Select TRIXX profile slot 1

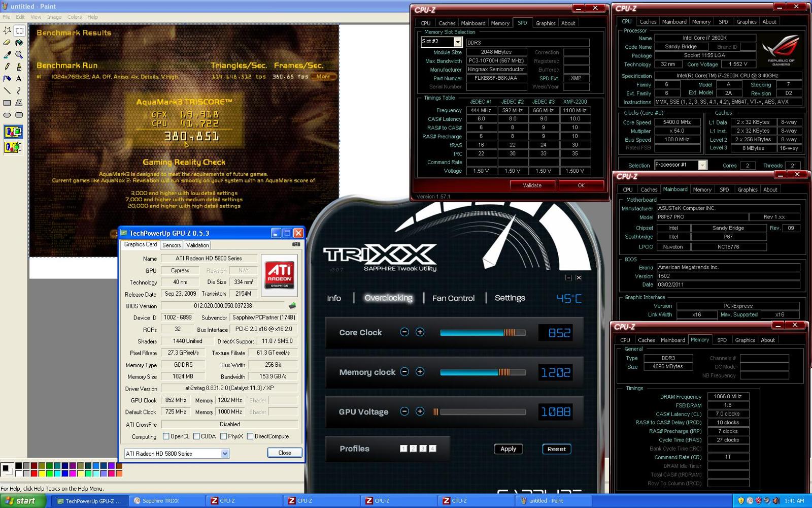[x=403, y=449]
